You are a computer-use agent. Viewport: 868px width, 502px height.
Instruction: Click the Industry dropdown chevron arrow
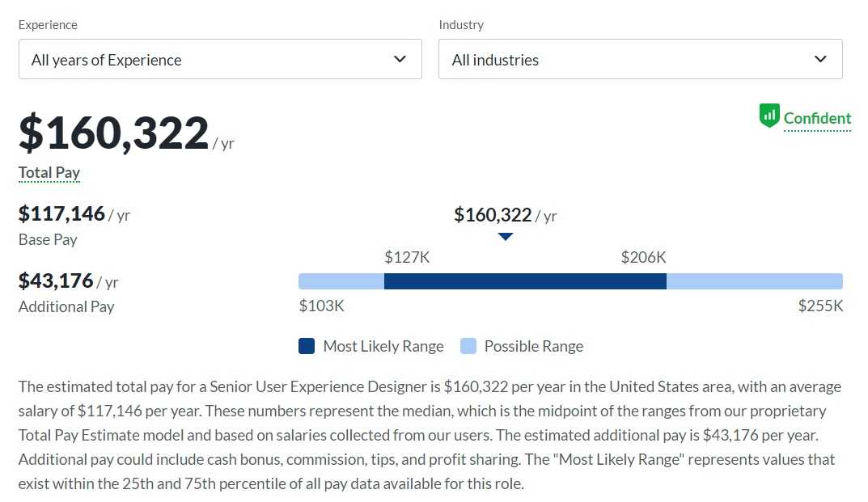(820, 59)
